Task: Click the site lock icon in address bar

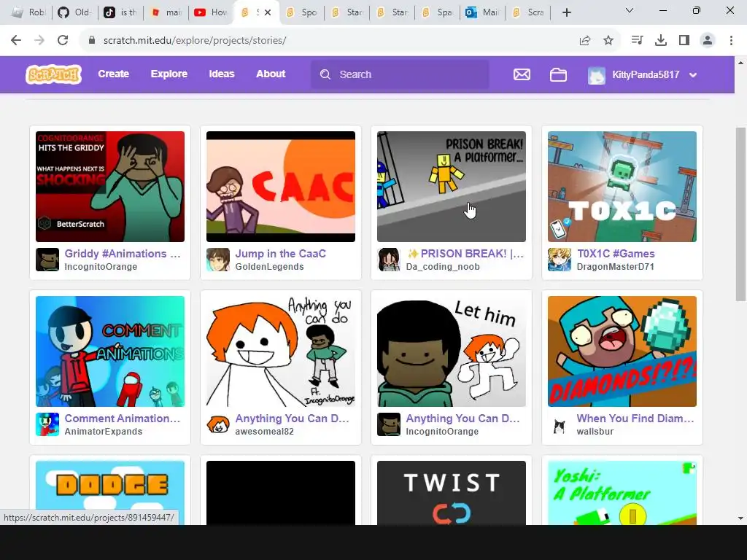Action: [92, 41]
